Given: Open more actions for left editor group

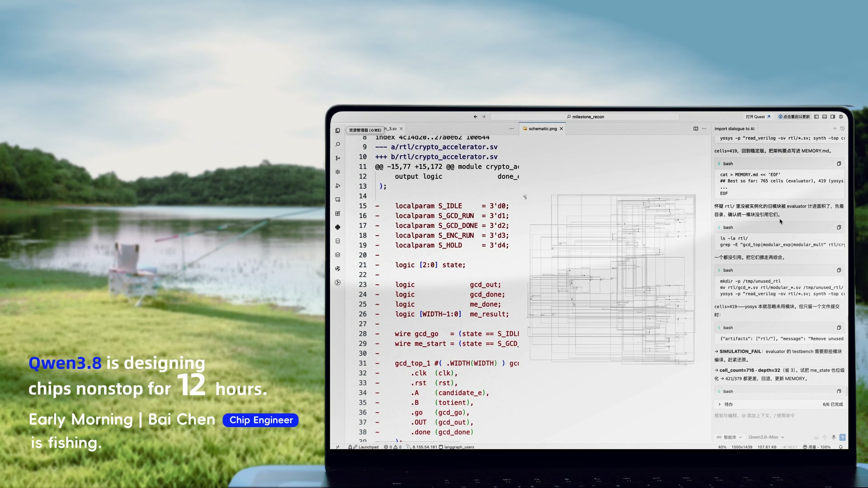Looking at the screenshot, I should point(512,129).
